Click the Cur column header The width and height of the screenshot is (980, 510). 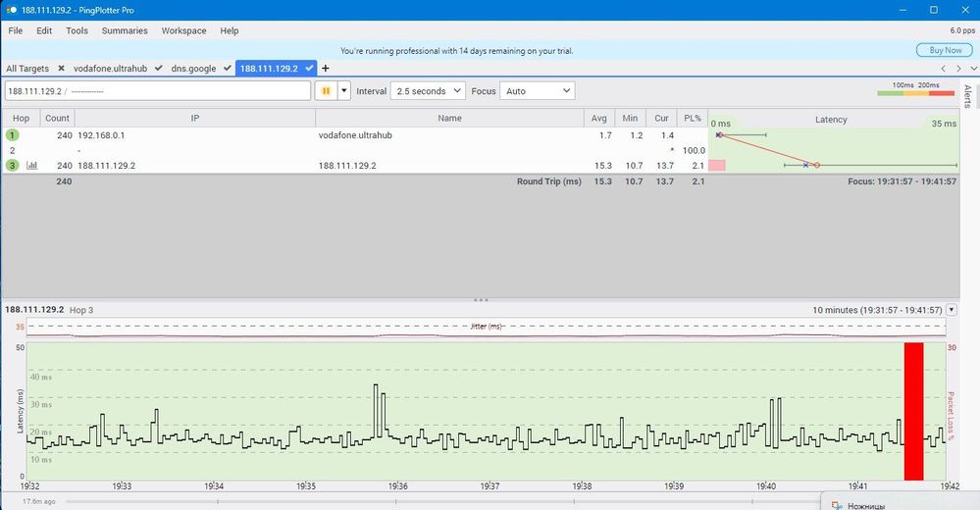point(661,118)
